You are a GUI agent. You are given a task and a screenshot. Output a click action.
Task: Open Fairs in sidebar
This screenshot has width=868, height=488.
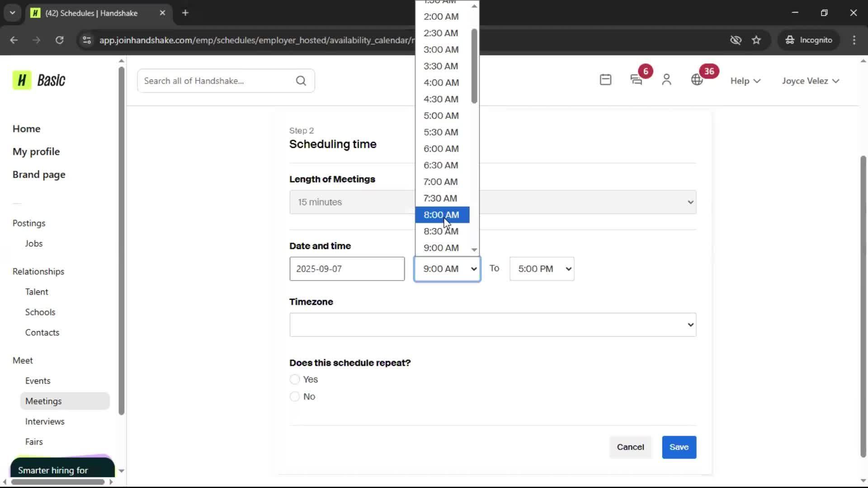point(34,442)
